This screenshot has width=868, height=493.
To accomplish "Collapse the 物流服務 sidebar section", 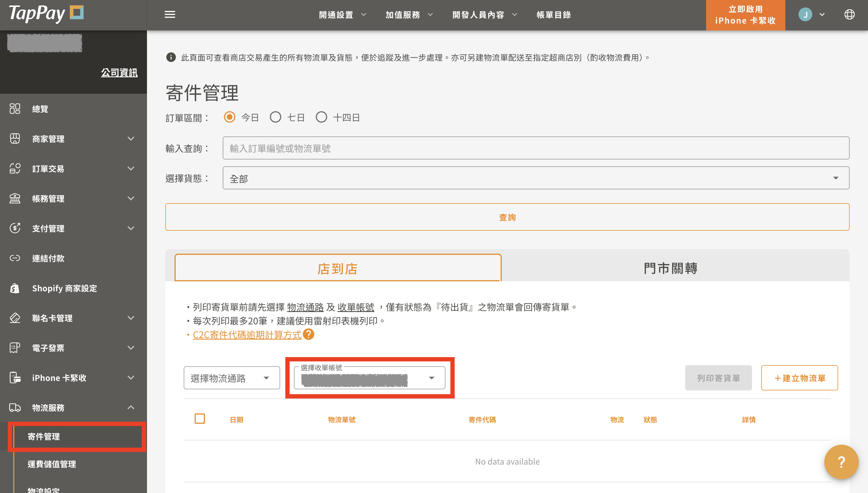I will 131,407.
